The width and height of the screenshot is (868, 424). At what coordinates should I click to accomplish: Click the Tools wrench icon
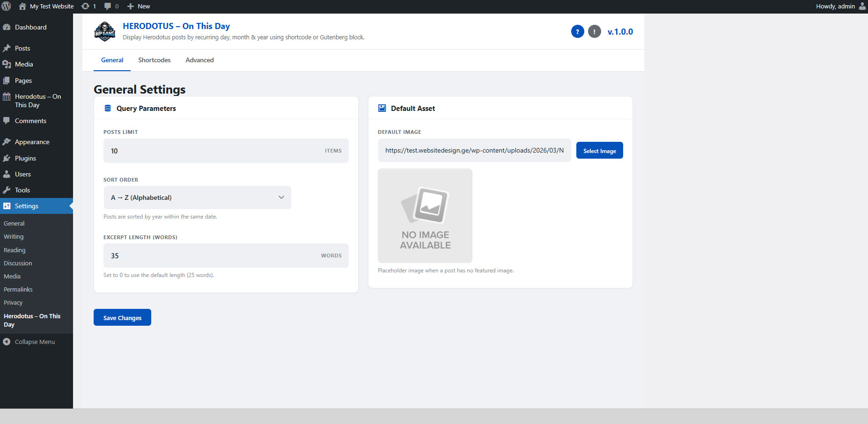click(7, 190)
